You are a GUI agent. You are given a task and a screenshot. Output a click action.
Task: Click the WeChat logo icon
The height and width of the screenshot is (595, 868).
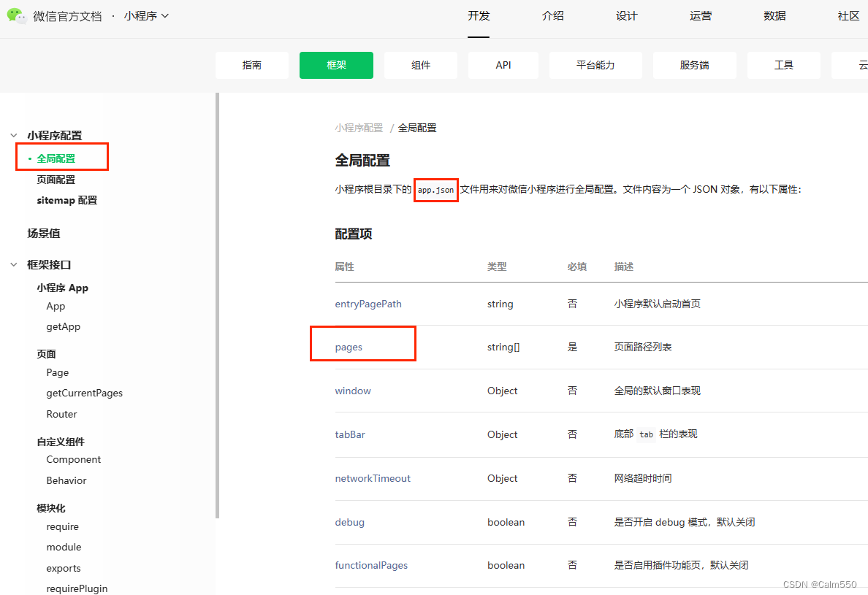tap(17, 16)
